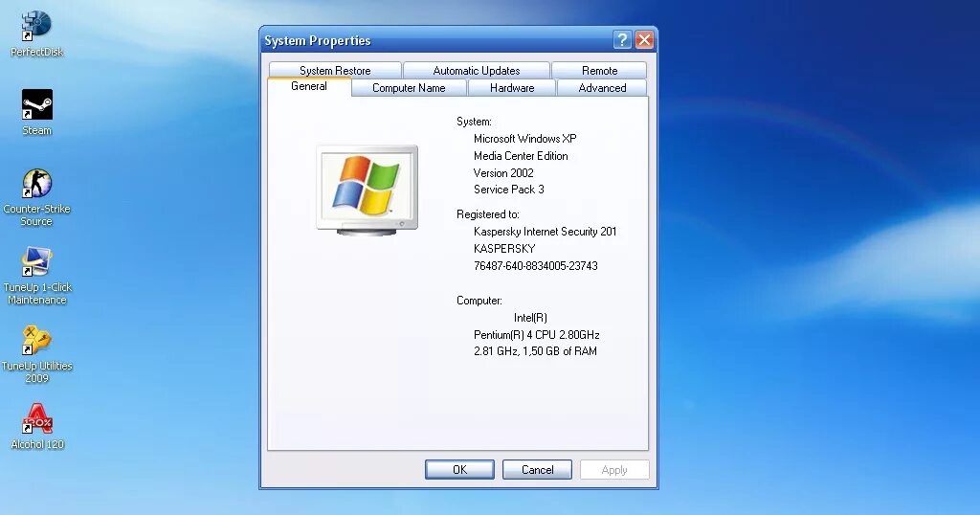
Task: Click the Help question mark button
Action: point(622,40)
